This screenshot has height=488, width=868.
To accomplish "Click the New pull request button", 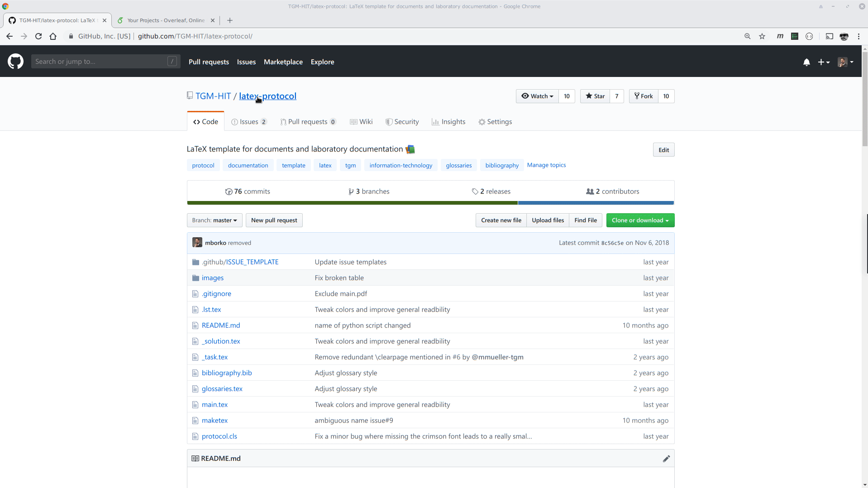I will 274,220.
